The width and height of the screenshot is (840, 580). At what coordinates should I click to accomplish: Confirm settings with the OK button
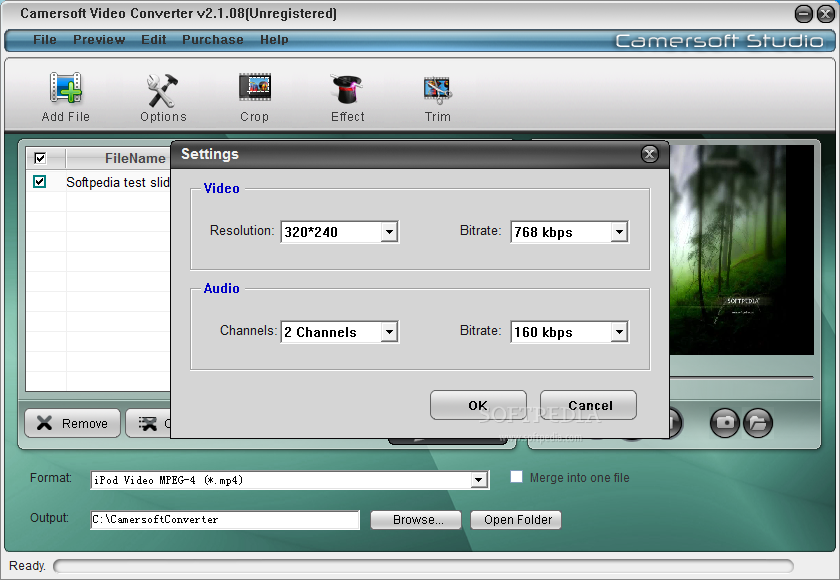478,405
